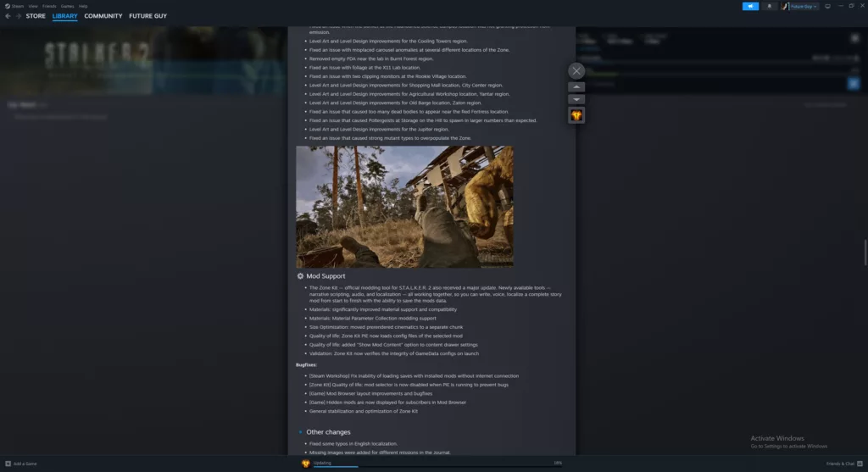The height and width of the screenshot is (472, 868).
Task: Click the library page scrollbar thumb
Action: [865, 253]
